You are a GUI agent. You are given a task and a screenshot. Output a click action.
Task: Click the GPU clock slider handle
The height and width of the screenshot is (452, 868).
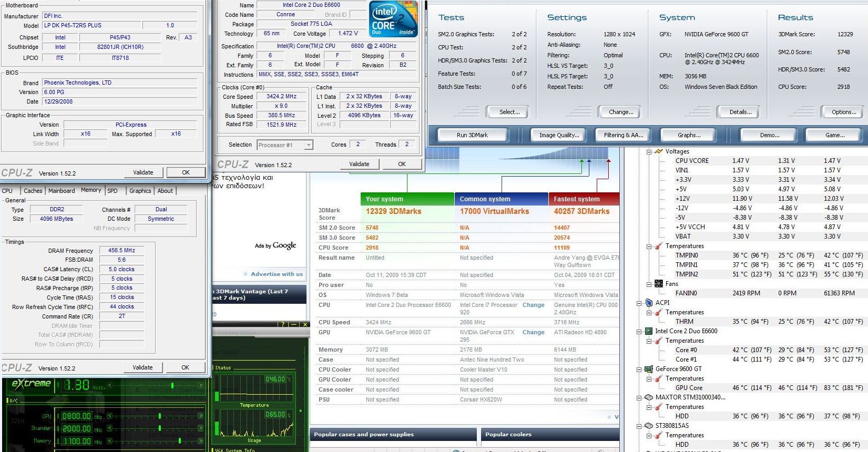(160, 416)
